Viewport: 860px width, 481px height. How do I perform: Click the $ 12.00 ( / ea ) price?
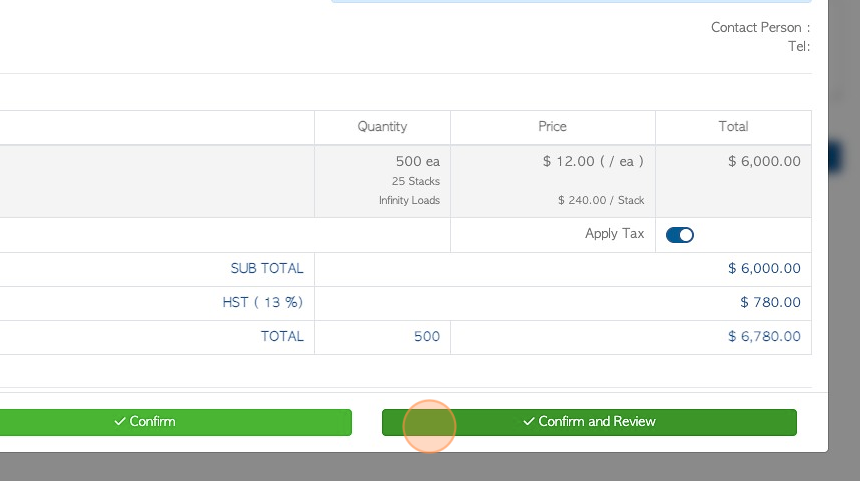pos(593,161)
